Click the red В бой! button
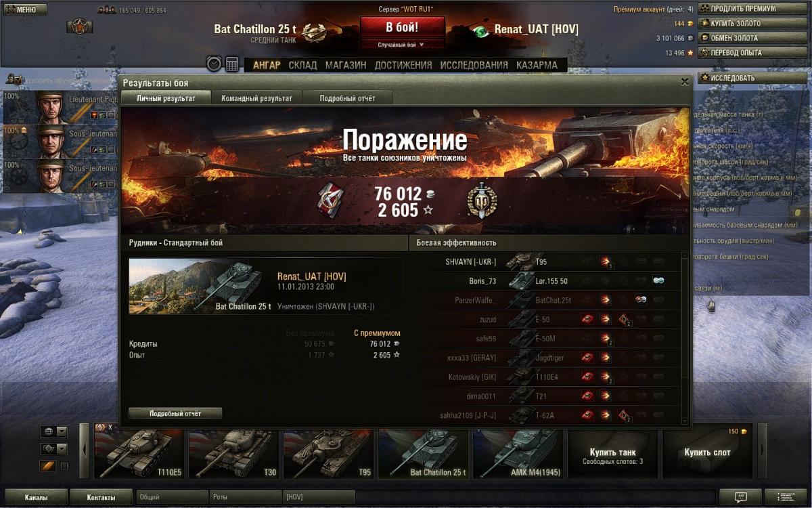The height and width of the screenshot is (508, 812). pyautogui.click(x=403, y=28)
